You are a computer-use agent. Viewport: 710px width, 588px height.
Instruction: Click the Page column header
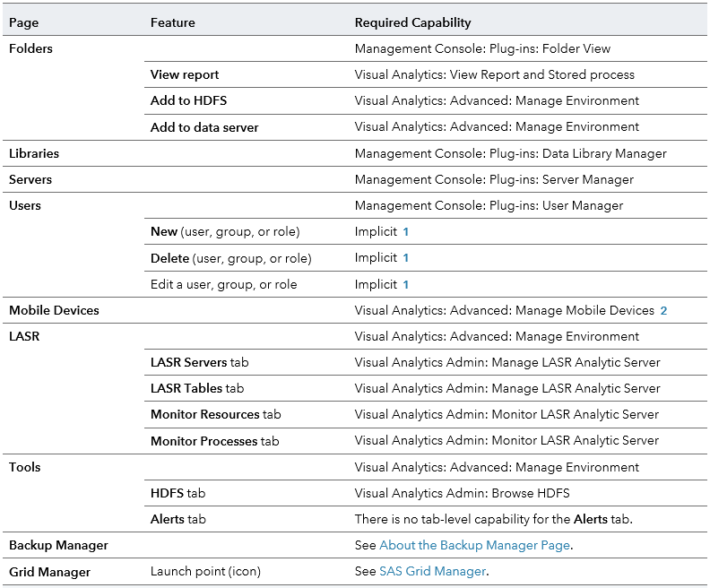24,22
